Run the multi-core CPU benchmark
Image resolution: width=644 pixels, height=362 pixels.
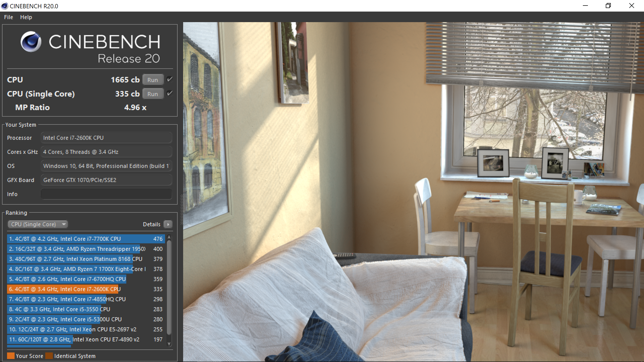[x=153, y=80]
